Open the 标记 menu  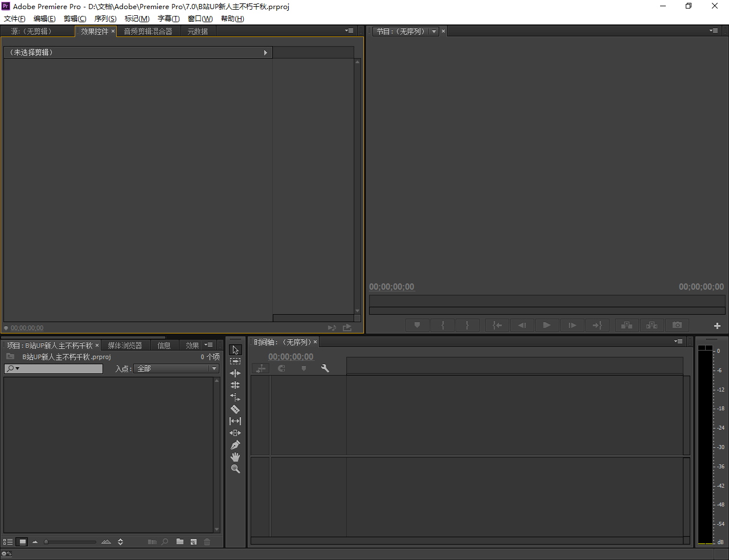(137, 19)
